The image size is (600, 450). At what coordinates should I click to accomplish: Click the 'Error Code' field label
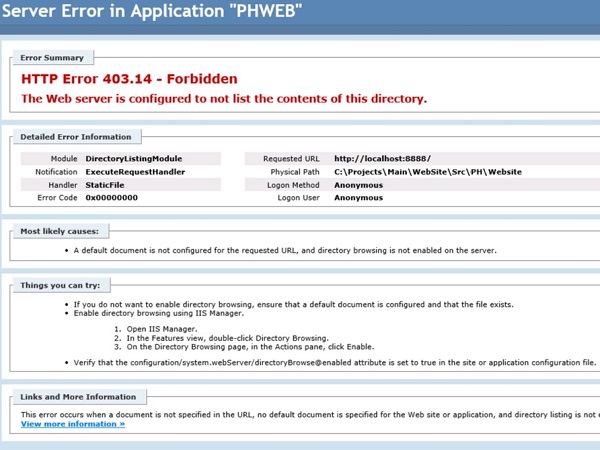click(57, 198)
